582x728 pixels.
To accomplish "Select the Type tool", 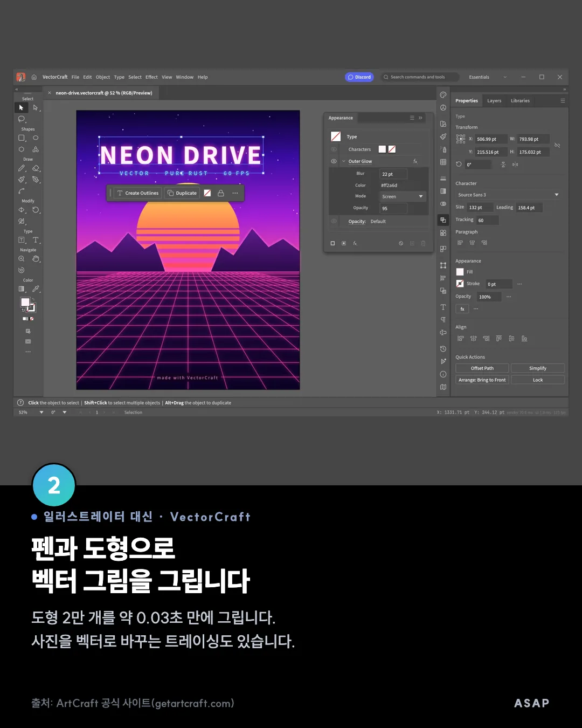I will pyautogui.click(x=36, y=240).
